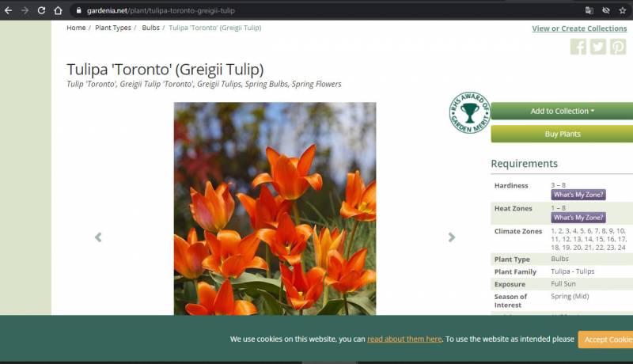The width and height of the screenshot is (633, 364).
Task: Open the View or Create Collections link
Action: pyautogui.click(x=579, y=28)
